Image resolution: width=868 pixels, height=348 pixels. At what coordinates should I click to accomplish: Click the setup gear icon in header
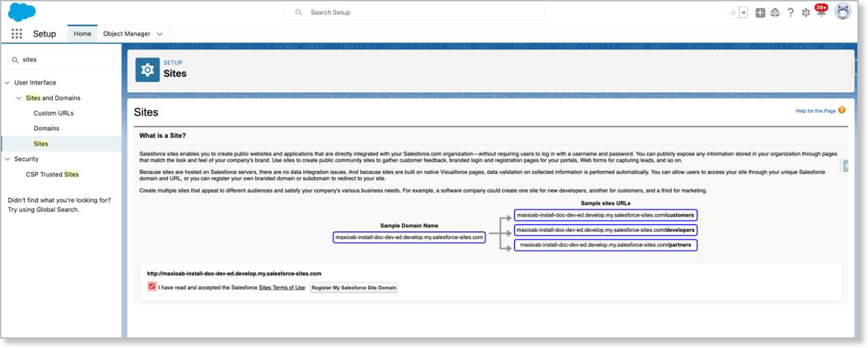tap(806, 13)
